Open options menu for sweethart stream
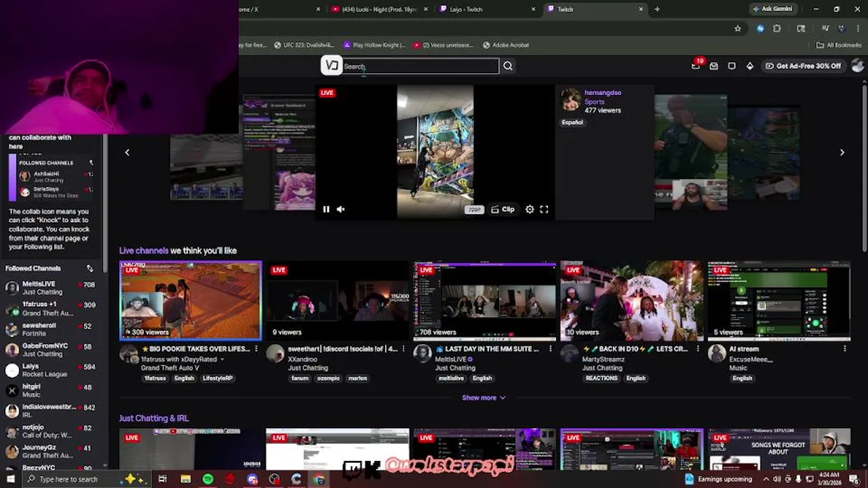The image size is (868, 488). click(403, 349)
